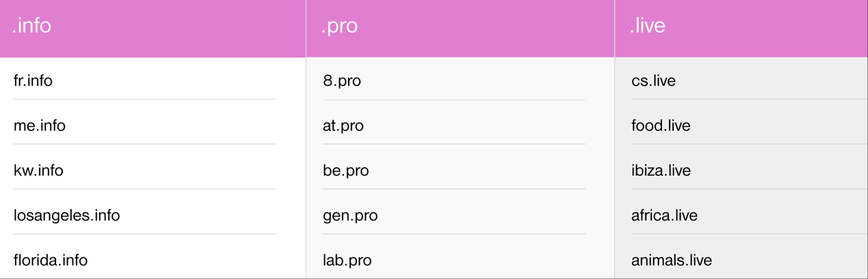Select florida.info entry
Image resolution: width=868 pixels, height=279 pixels.
[x=51, y=261]
